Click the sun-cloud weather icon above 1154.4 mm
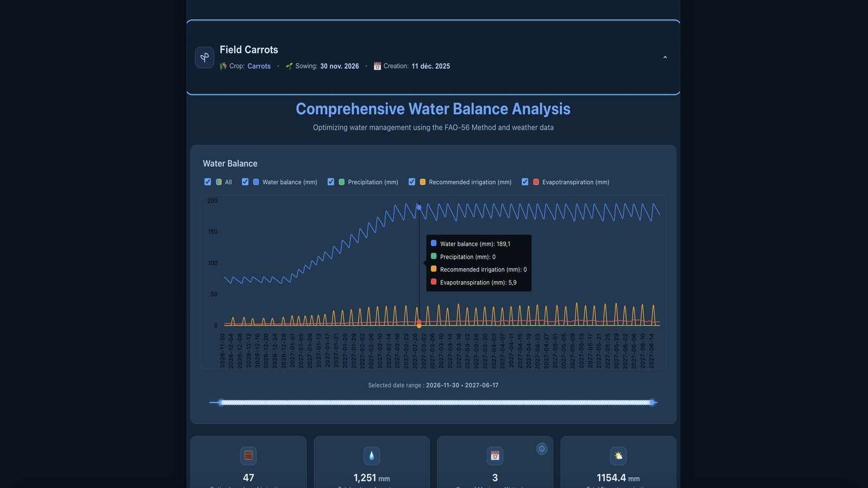Viewport: 868px width, 488px height. (x=618, y=455)
